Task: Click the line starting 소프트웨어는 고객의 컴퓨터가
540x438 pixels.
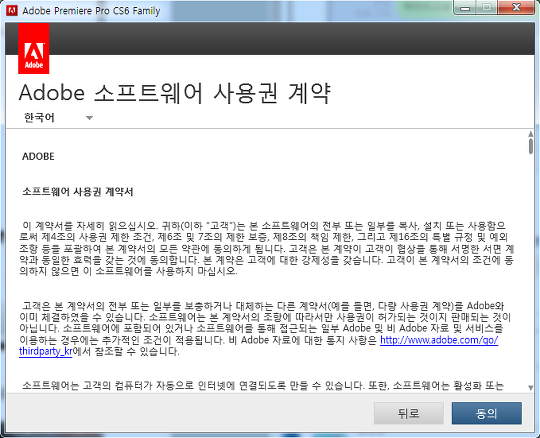Action: [263, 385]
